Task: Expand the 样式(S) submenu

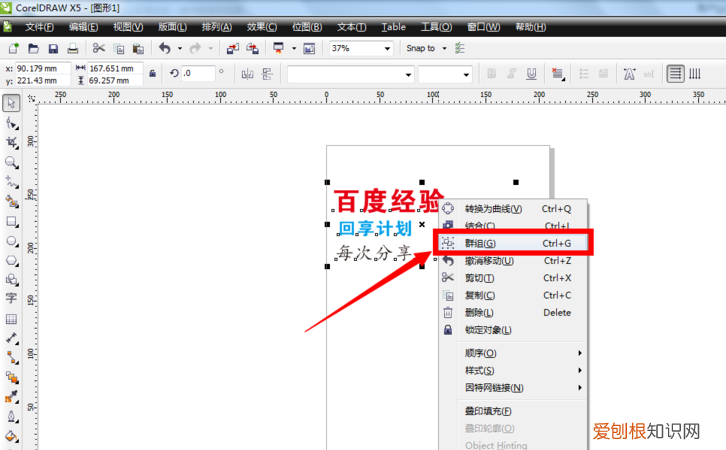Action: pyautogui.click(x=521, y=370)
